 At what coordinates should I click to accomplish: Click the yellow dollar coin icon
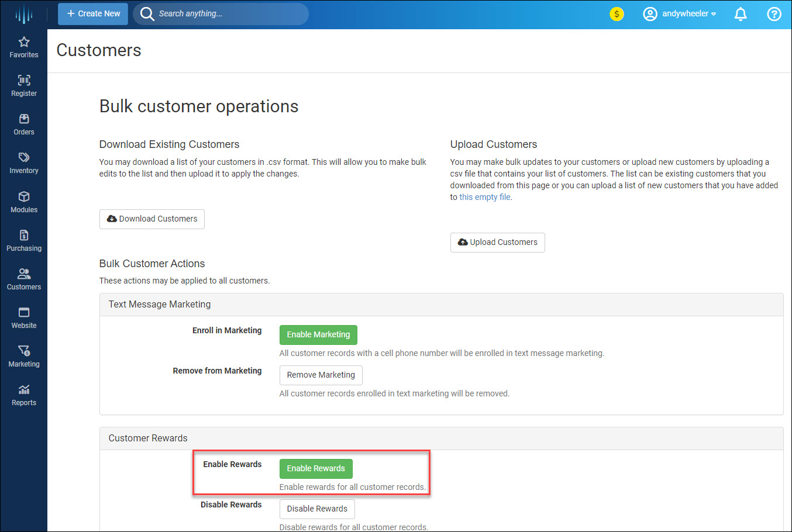617,14
